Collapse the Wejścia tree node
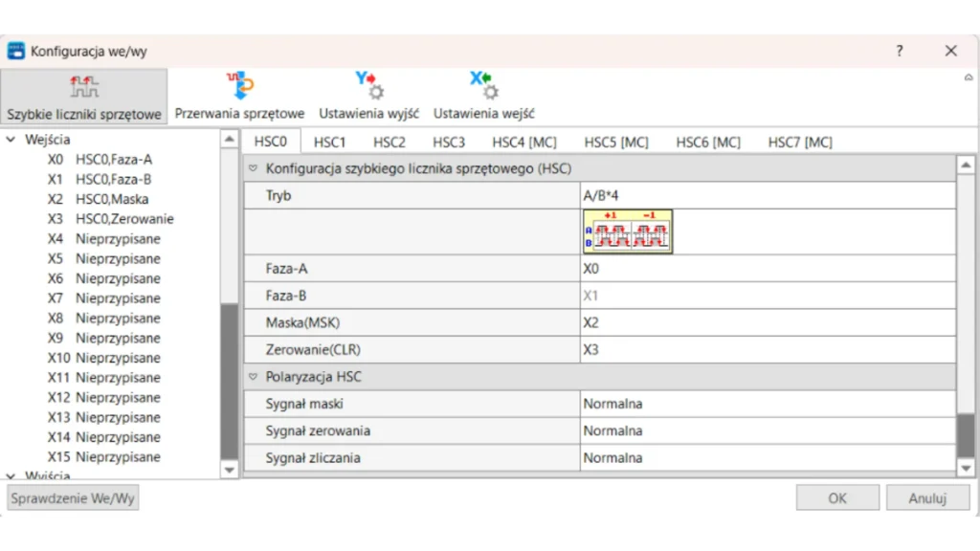The height and width of the screenshot is (551, 980). click(11, 140)
